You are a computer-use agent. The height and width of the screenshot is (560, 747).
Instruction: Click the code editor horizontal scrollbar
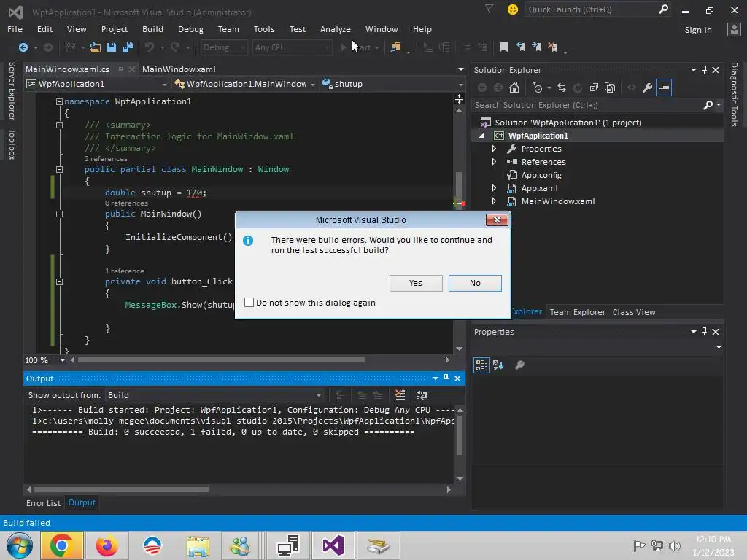point(221,360)
